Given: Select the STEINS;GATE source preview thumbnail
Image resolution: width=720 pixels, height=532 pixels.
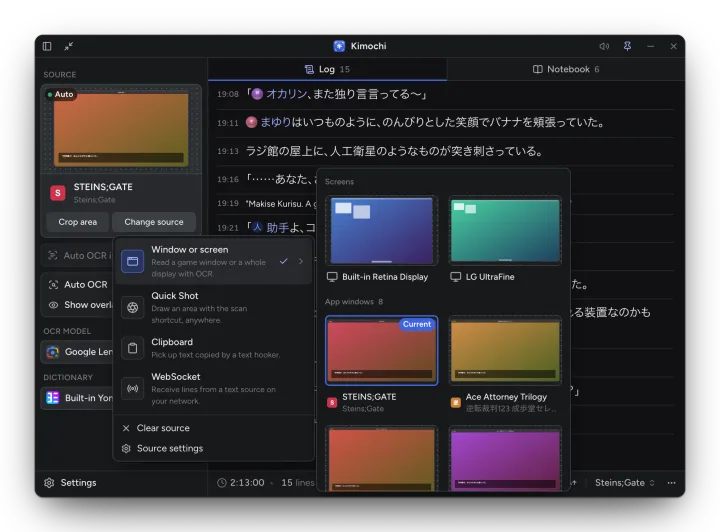Looking at the screenshot, I should click(121, 129).
